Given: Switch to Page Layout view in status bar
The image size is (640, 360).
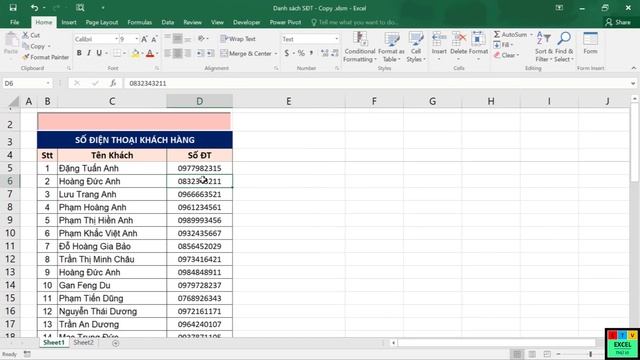Looking at the screenshot, I should pos(532,354).
